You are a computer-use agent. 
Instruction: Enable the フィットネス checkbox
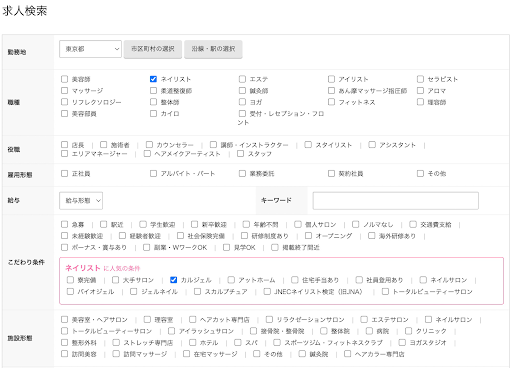(331, 102)
